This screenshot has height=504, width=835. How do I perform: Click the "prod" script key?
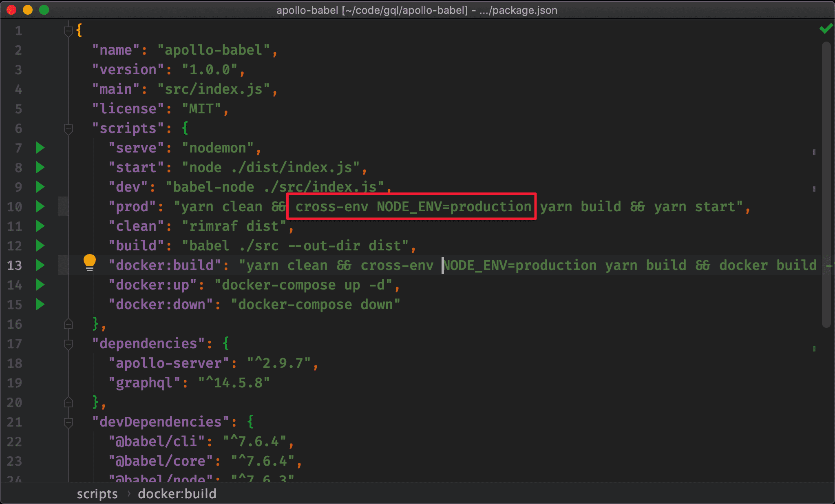[132, 207]
